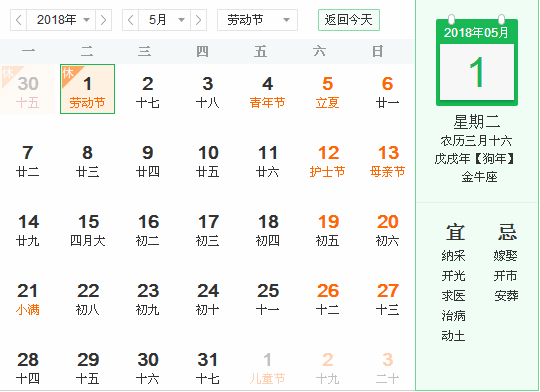Select May 23 初九

pos(147,299)
